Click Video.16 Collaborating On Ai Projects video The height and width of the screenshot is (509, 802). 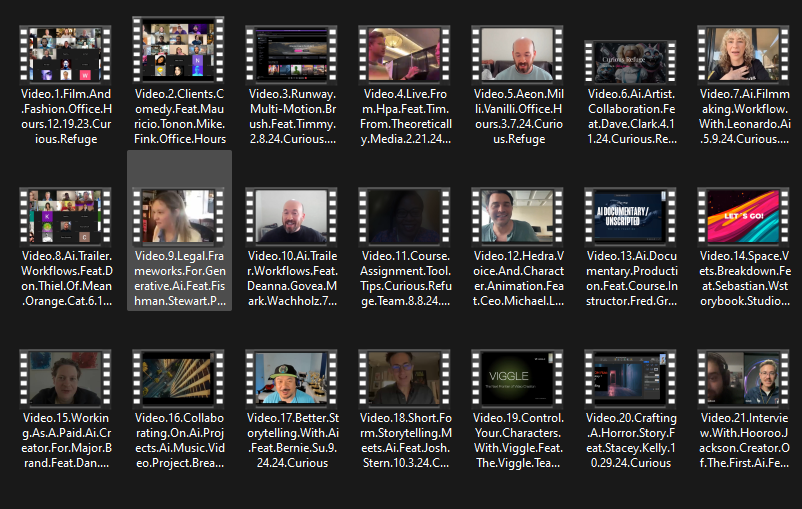[179, 378]
